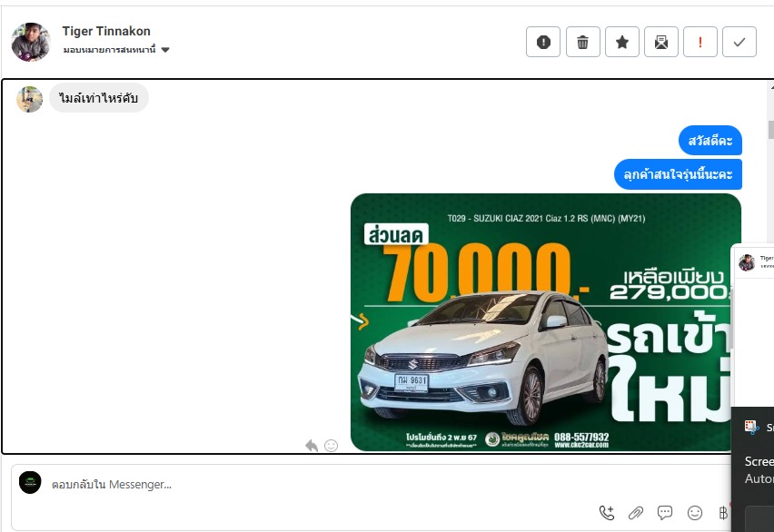Attach a file with paperclip icon
774x532 pixels.
pyautogui.click(x=636, y=513)
